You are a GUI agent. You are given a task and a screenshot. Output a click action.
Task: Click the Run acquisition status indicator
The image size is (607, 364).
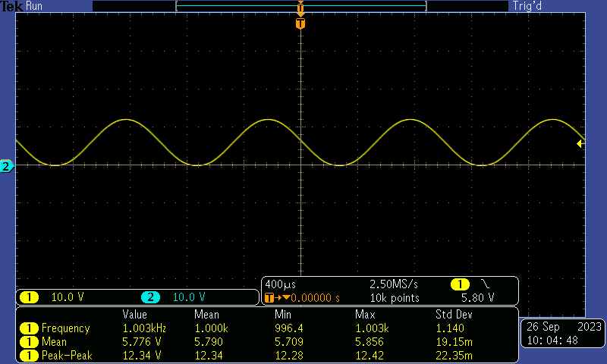coord(35,6)
